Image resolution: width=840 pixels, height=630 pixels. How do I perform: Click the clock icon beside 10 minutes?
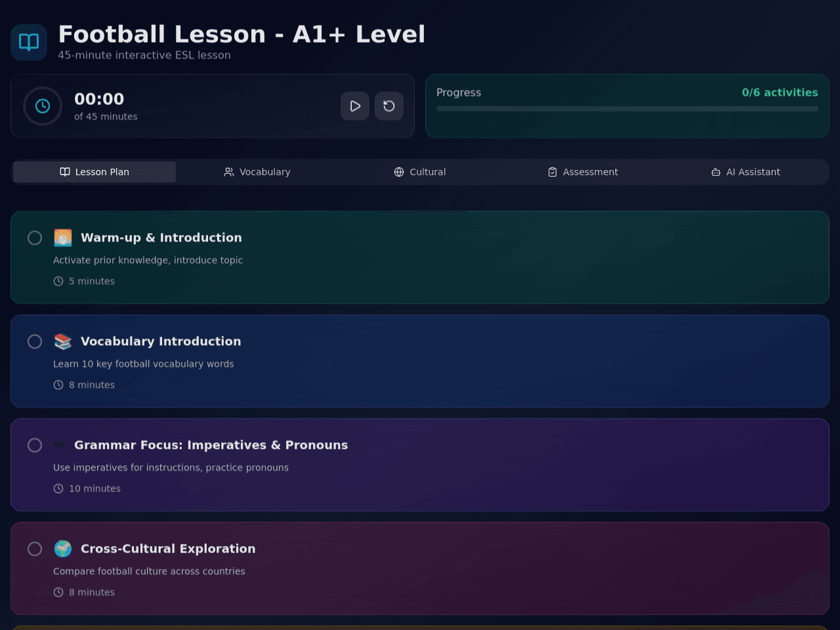click(x=58, y=488)
